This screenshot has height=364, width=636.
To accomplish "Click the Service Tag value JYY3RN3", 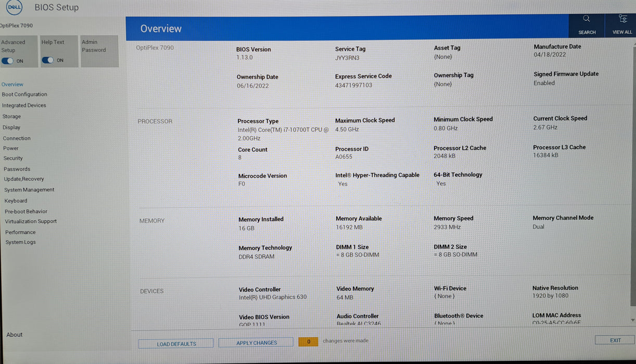I will (x=347, y=58).
